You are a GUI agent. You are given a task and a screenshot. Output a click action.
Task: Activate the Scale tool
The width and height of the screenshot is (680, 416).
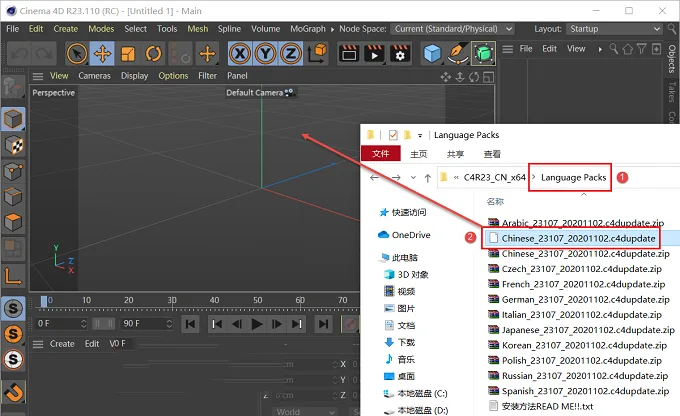[128, 54]
